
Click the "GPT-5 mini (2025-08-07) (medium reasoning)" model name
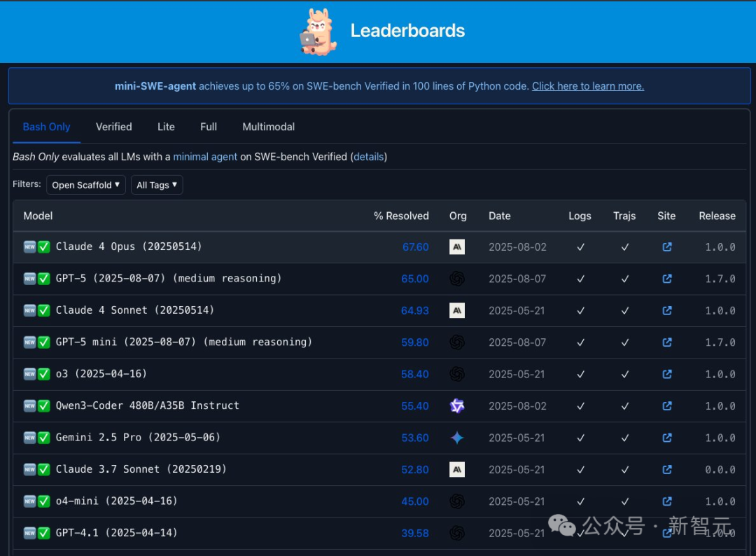(183, 342)
